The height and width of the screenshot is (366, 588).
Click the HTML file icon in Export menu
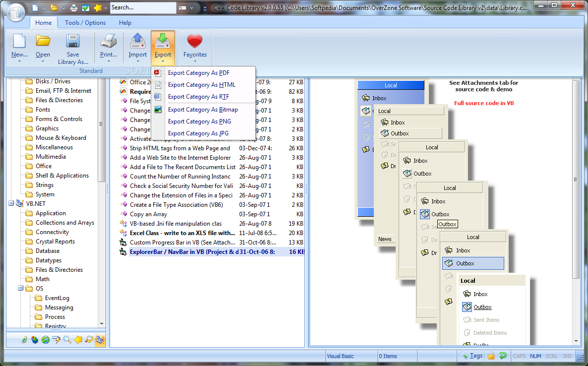pyautogui.click(x=158, y=85)
